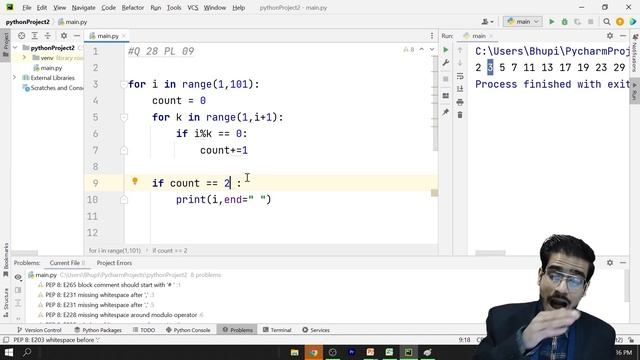Jump to next highlighted problem arrow
The image size is (640, 360).
pyautogui.click(x=432, y=49)
